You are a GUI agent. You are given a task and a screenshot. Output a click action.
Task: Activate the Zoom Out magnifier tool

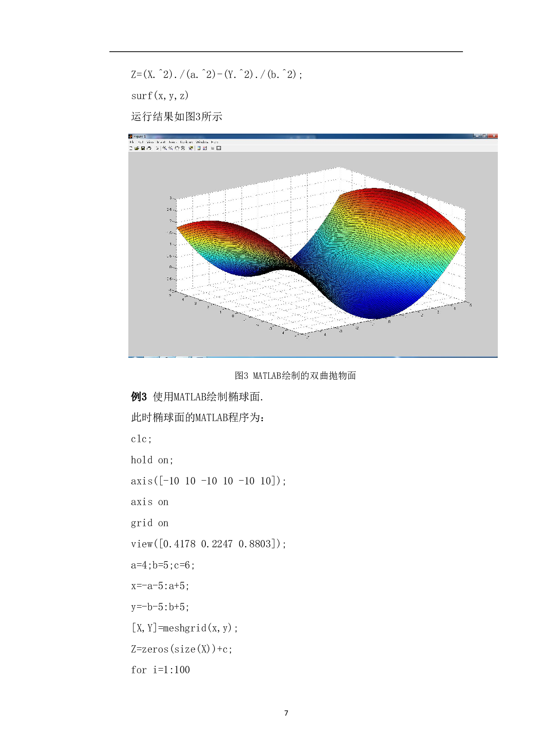coord(171,148)
